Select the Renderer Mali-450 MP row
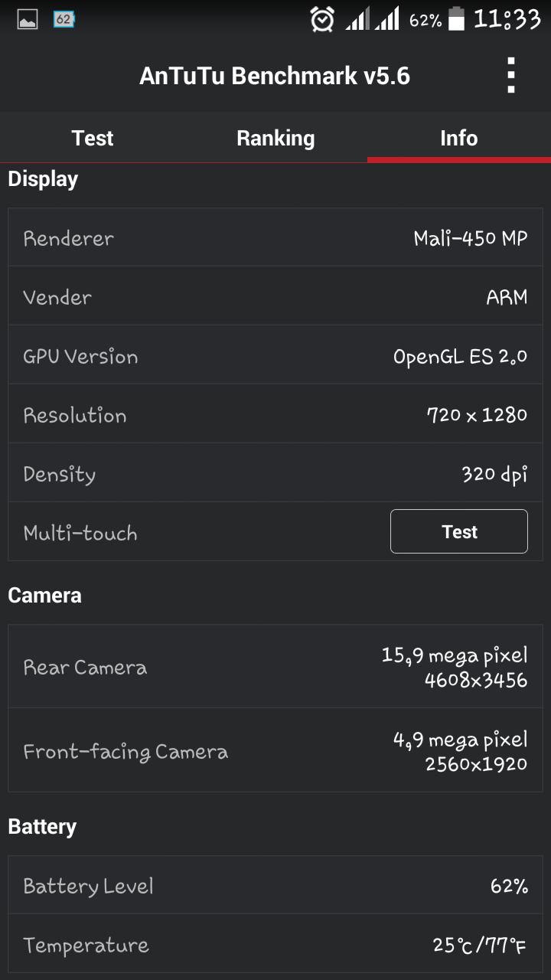 (x=275, y=237)
